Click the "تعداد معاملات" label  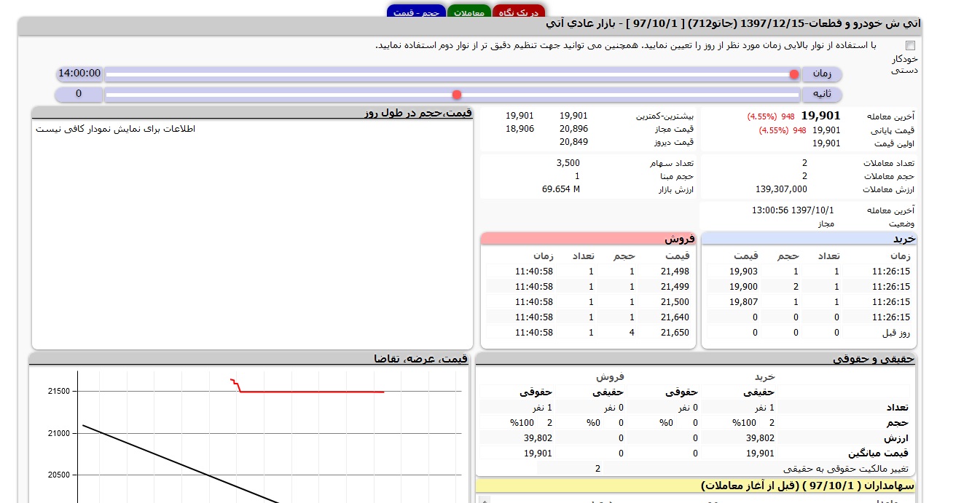click(x=888, y=163)
